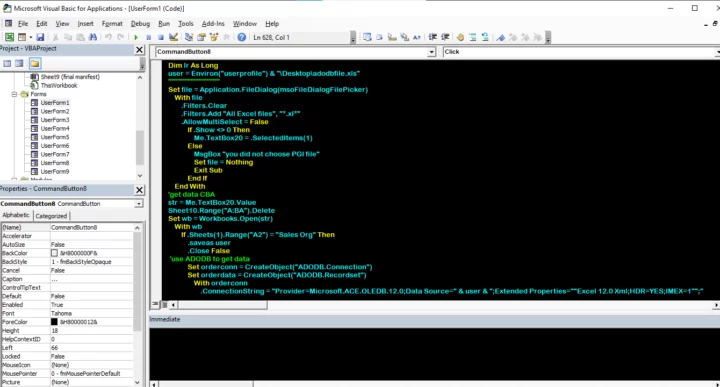Select UserForm5 in the project tree
Viewport: 720px width, 387px height.
(55, 137)
